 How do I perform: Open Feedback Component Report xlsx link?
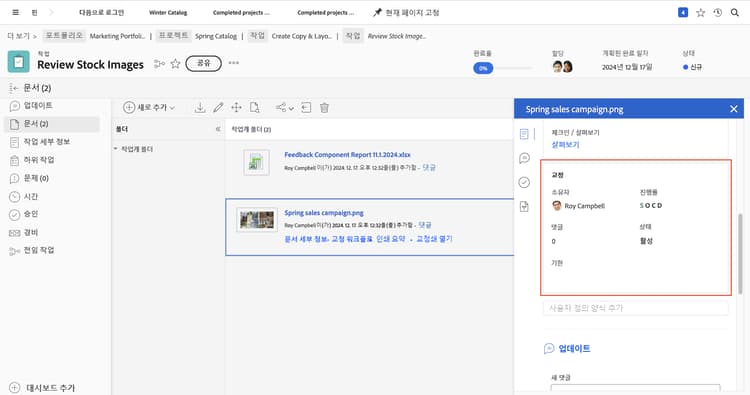[x=347, y=154]
